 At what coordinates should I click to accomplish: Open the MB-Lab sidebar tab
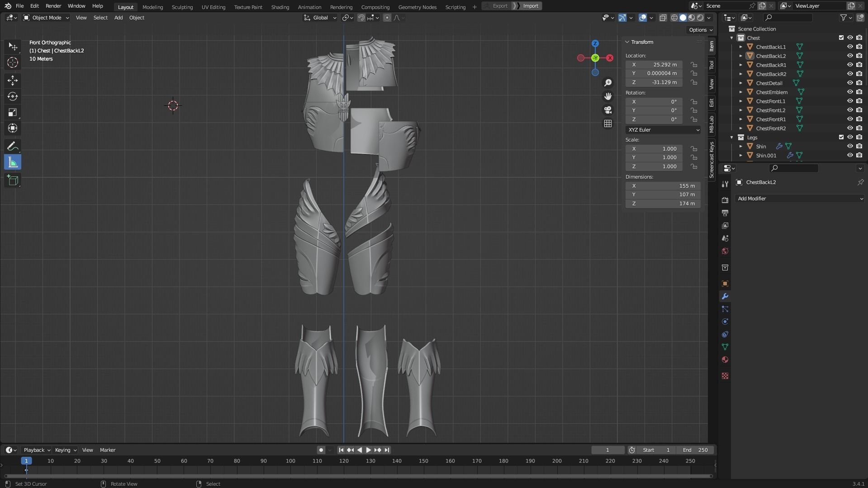[x=711, y=124]
